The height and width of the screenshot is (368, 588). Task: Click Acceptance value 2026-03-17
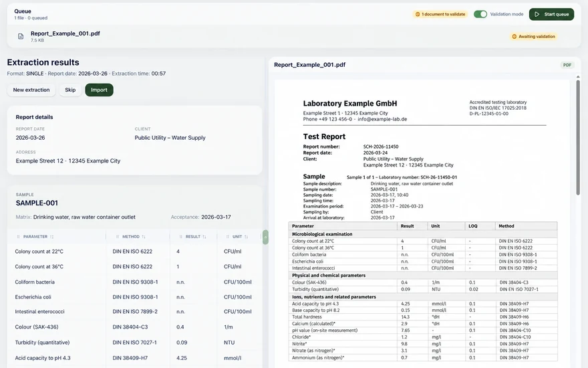[216, 217]
